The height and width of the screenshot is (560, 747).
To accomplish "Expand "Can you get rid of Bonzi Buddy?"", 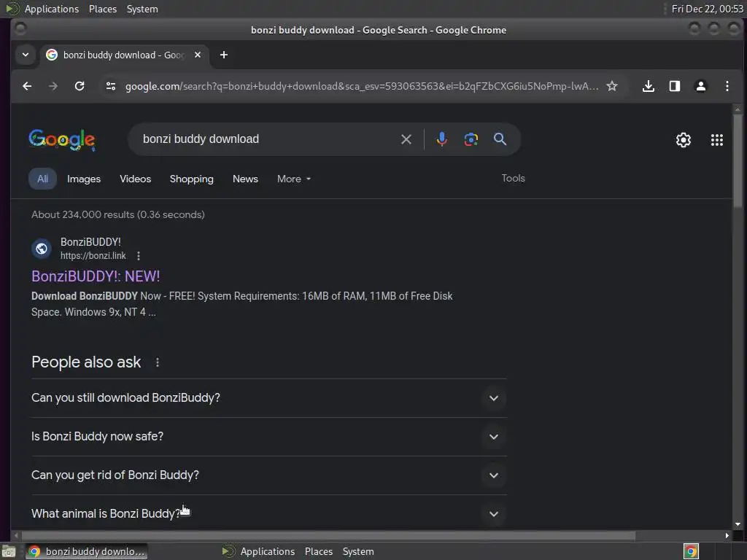I will point(268,475).
